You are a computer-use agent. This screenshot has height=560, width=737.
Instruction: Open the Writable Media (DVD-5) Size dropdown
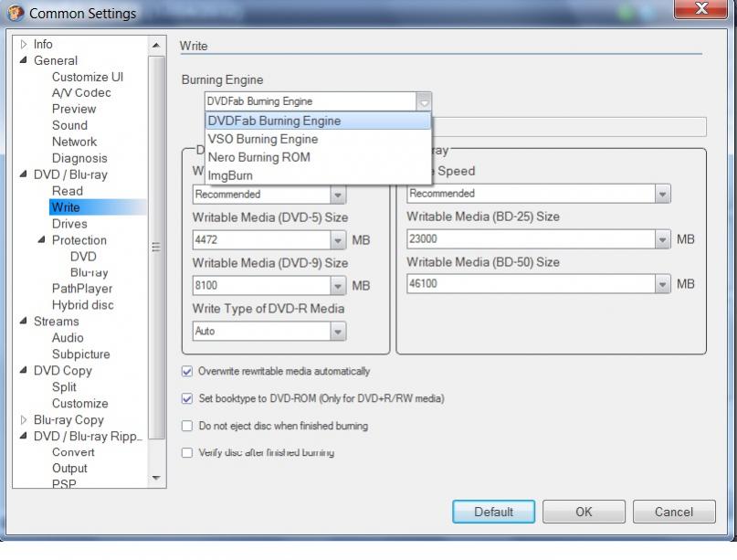pos(338,240)
